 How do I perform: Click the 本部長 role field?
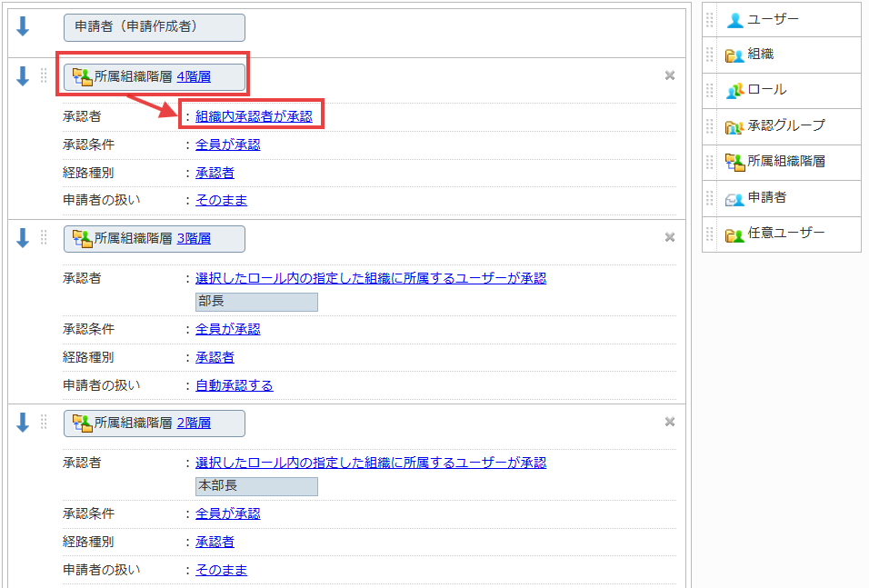pos(256,486)
